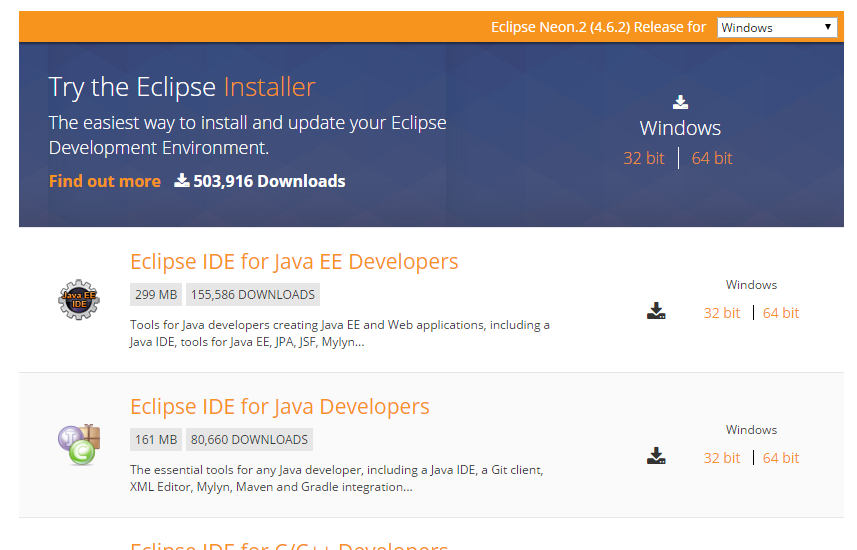Viewport: 857px width, 550px height.
Task: Choose 64 bit for Eclipse IDE for Java Developers
Action: 780,458
